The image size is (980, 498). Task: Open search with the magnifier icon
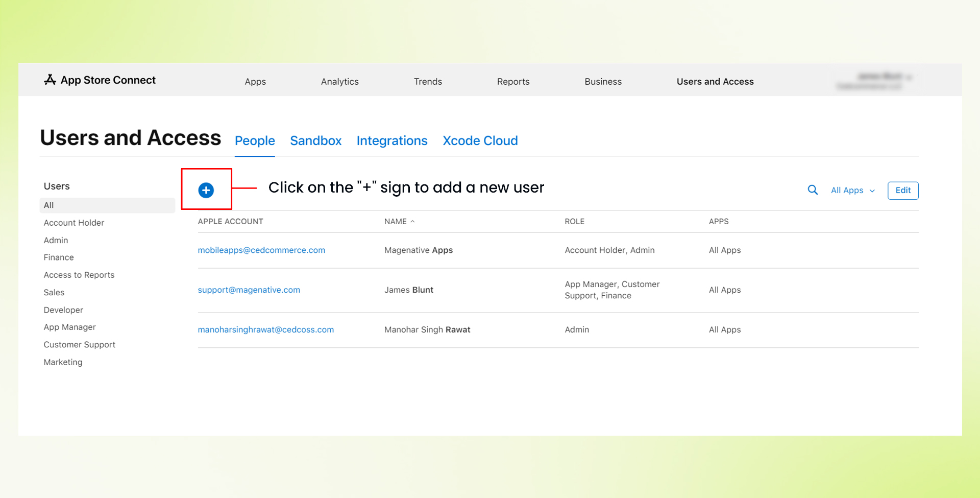point(813,190)
